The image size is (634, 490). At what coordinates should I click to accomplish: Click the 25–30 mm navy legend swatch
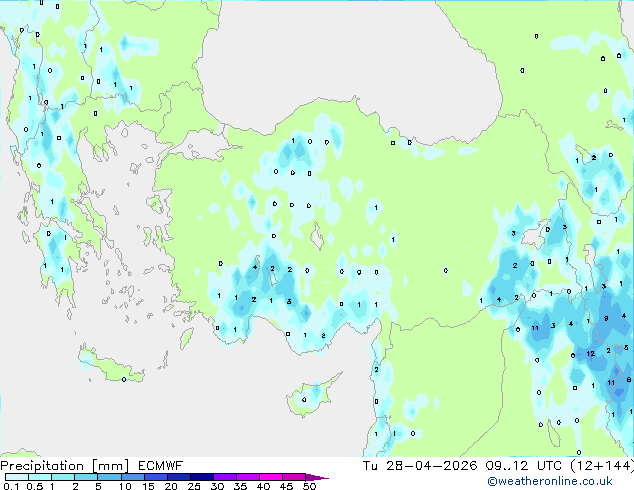(202, 477)
